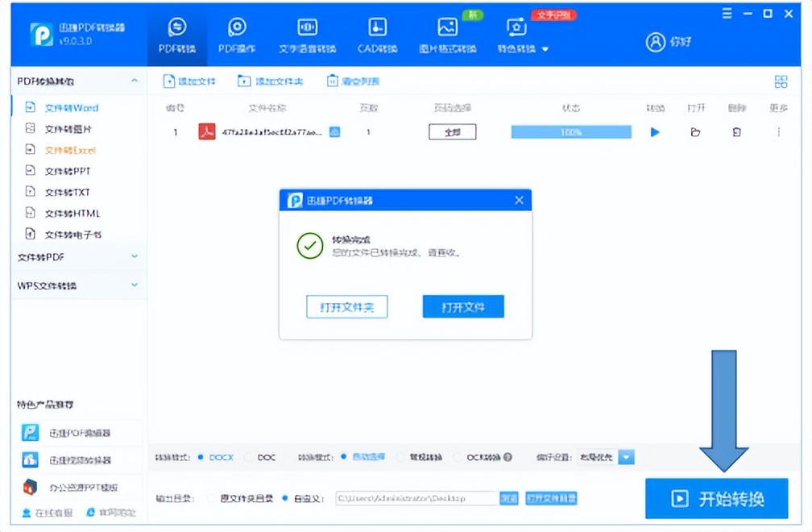The image size is (812, 532).
Task: Click the 浏览 browse button
Action: click(x=509, y=498)
